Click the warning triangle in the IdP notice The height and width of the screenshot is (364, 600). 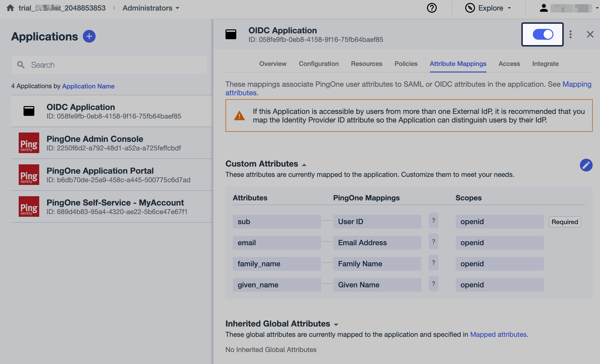click(239, 116)
